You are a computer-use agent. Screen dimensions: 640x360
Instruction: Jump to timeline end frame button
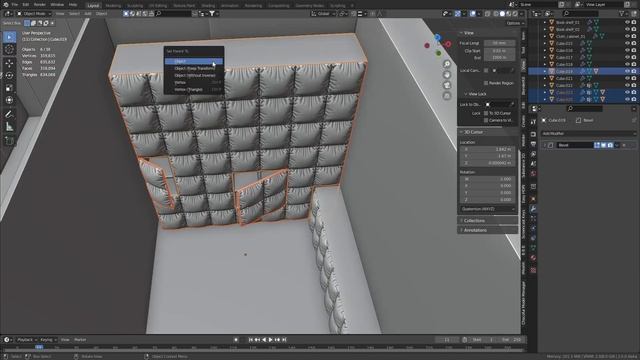pyautogui.click(x=284, y=340)
